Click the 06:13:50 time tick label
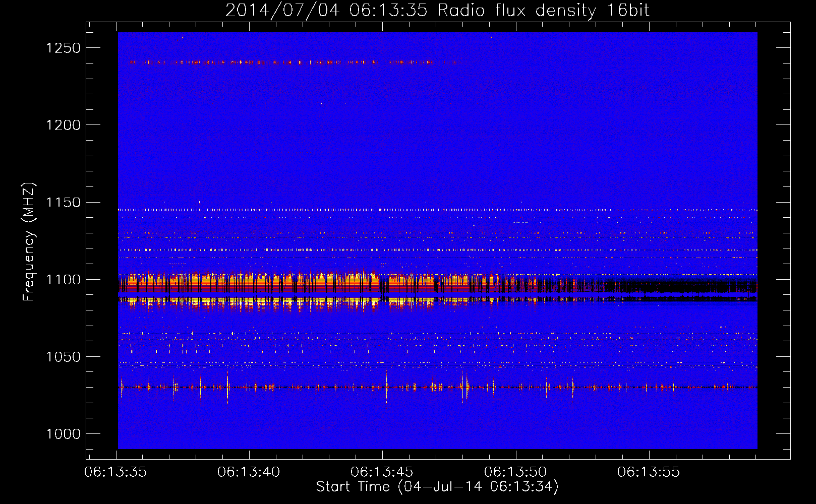 pyautogui.click(x=515, y=472)
